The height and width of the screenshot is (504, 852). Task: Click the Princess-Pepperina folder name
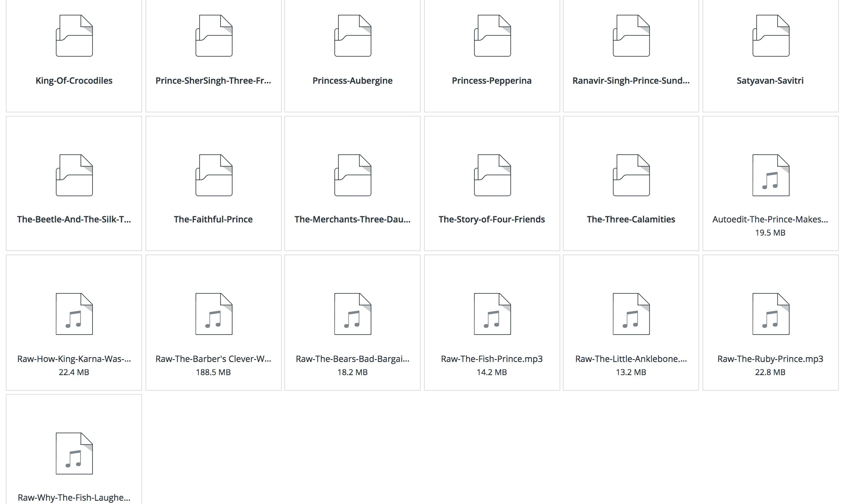tap(492, 80)
